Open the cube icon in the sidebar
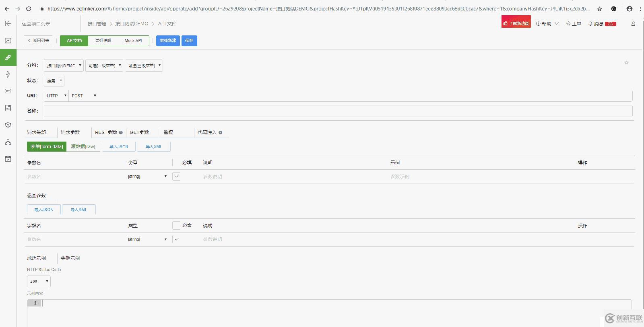The height and width of the screenshot is (327, 644). pyautogui.click(x=8, y=125)
